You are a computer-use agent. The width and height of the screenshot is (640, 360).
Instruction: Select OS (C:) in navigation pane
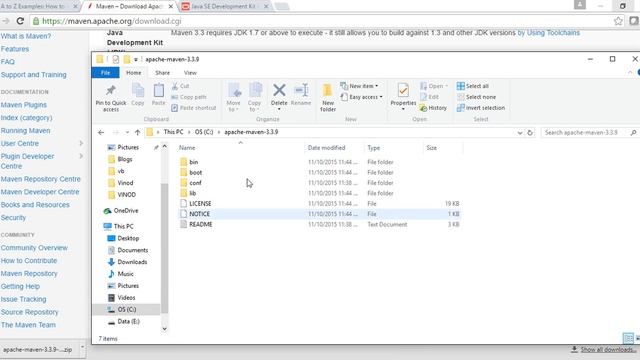click(x=127, y=309)
